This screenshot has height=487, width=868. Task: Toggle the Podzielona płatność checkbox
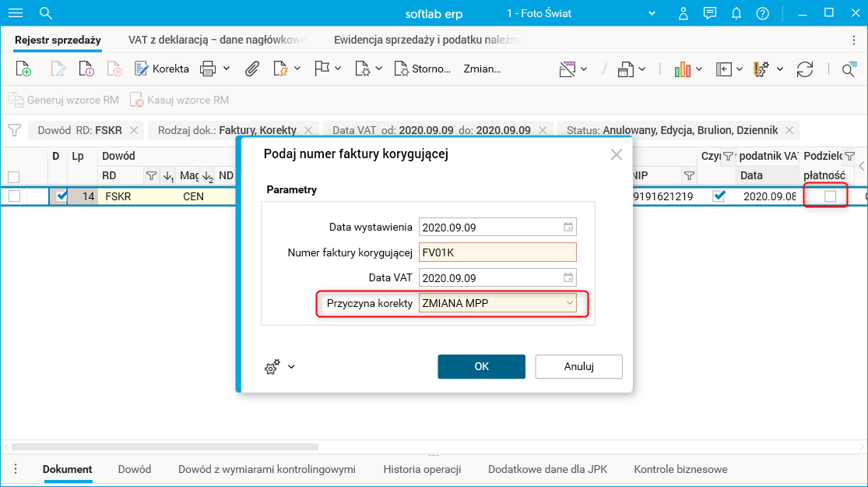(831, 196)
